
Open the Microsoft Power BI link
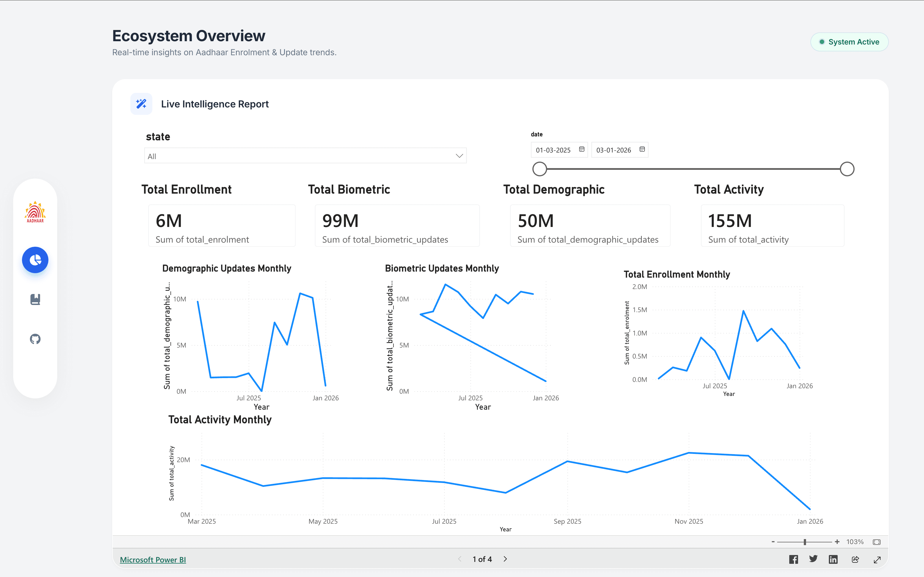[x=153, y=559]
